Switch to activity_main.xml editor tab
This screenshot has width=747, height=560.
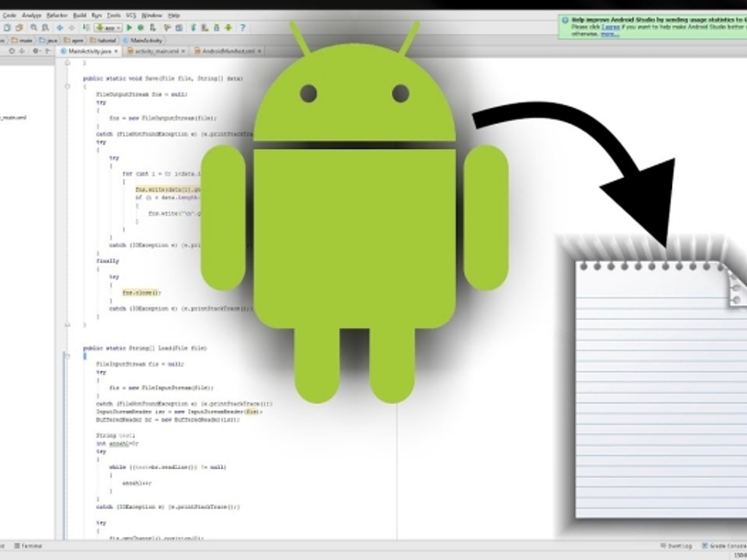click(156, 51)
